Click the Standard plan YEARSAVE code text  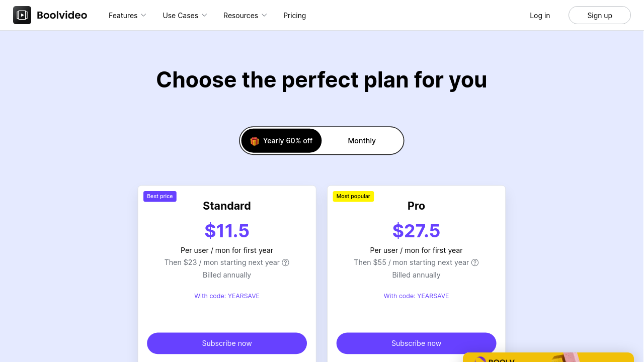227,296
